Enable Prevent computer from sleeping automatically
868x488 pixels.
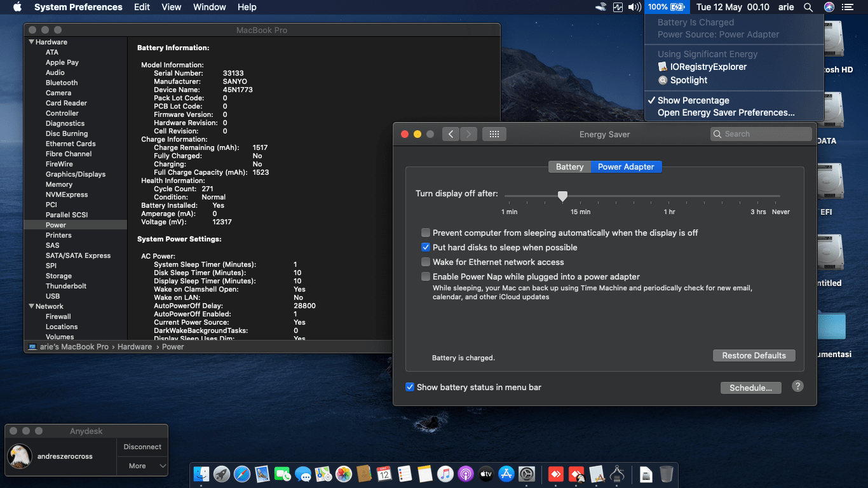[x=426, y=233]
